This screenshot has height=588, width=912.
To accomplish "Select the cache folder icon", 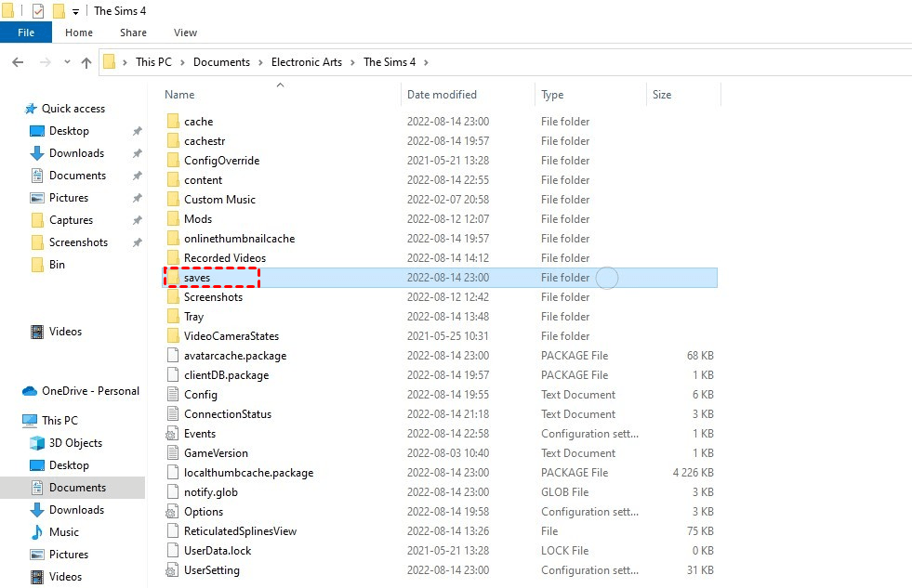I will pyautogui.click(x=173, y=121).
